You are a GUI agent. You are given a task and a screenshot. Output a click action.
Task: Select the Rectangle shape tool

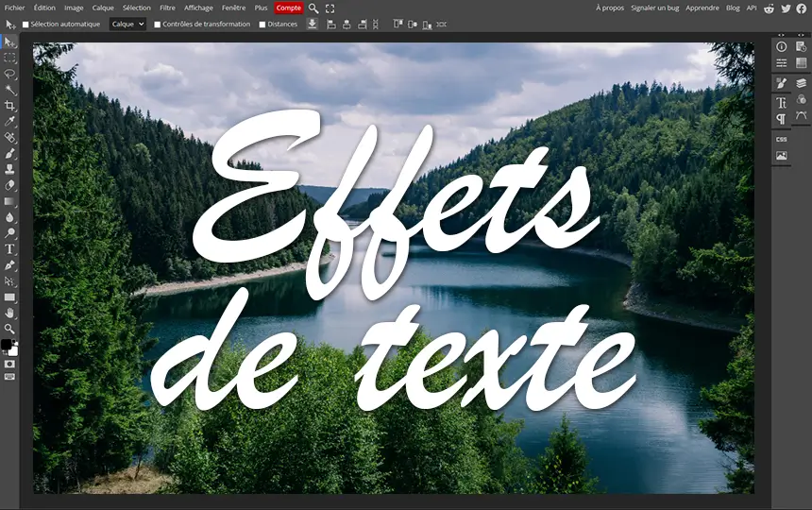[x=9, y=297]
